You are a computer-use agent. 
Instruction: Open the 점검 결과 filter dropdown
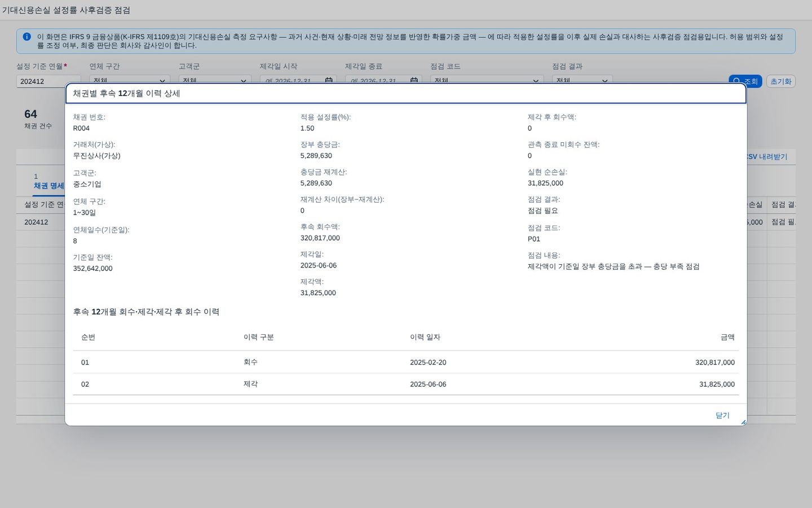pyautogui.click(x=582, y=81)
